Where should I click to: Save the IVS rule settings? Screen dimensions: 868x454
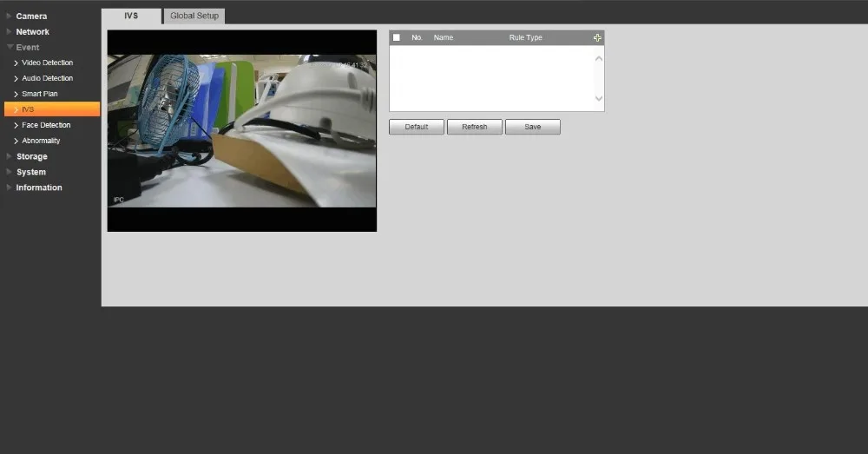tap(533, 127)
